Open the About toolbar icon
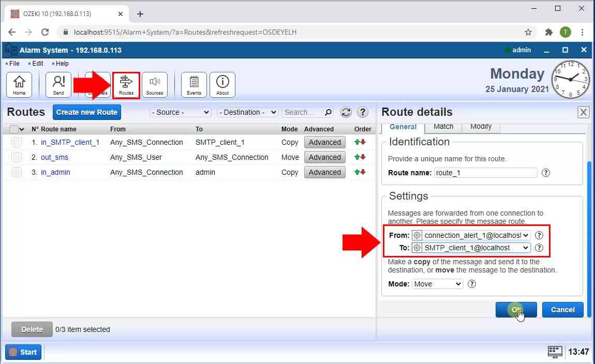The width and height of the screenshot is (595, 364). point(222,85)
